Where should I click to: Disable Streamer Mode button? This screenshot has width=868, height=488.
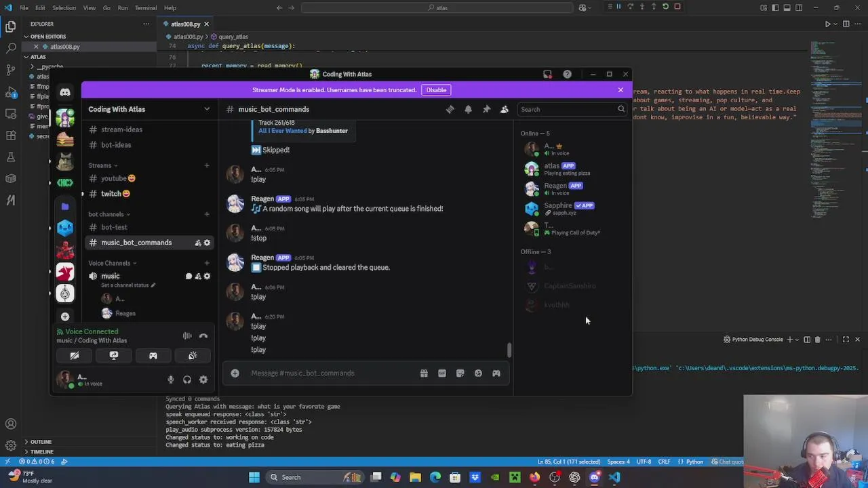coord(436,89)
